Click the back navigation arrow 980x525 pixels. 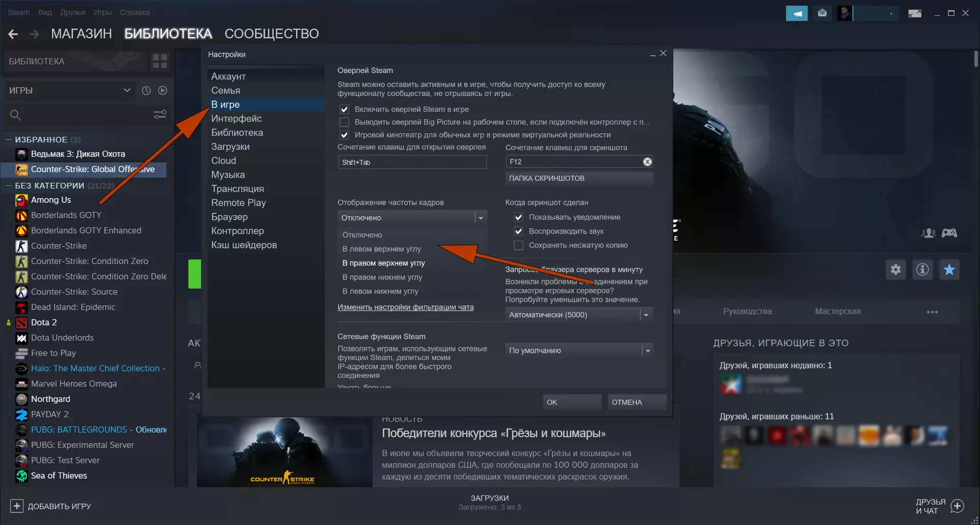(13, 34)
